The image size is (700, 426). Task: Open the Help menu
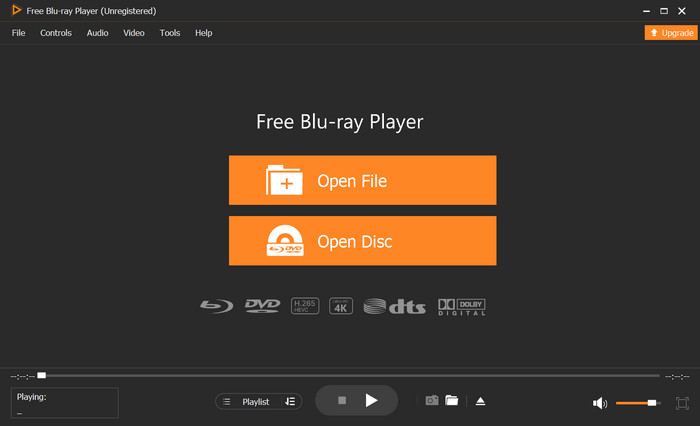[x=204, y=33]
